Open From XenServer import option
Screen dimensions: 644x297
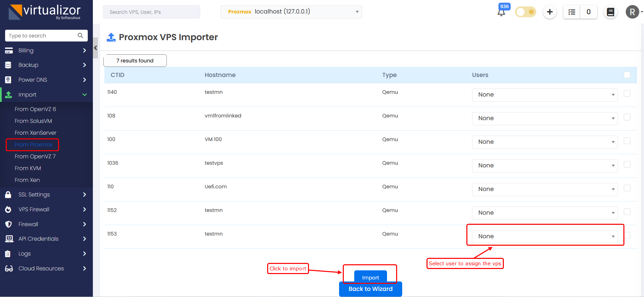coord(35,133)
